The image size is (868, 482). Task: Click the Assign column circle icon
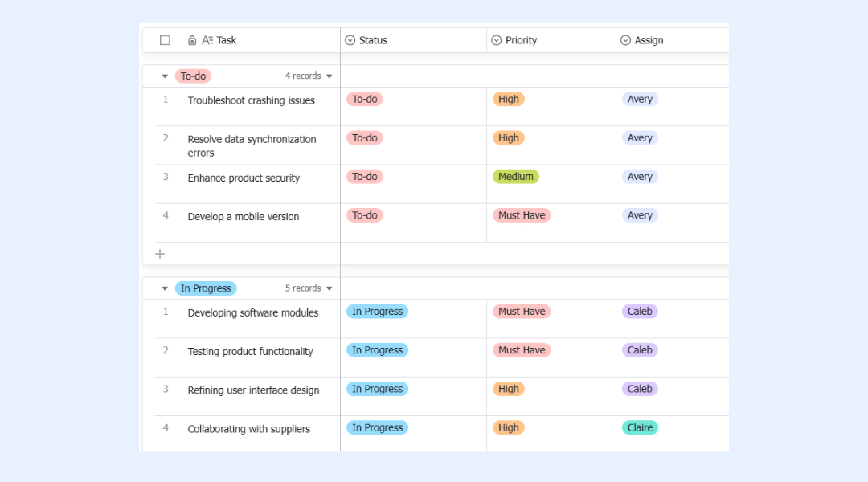(x=625, y=40)
